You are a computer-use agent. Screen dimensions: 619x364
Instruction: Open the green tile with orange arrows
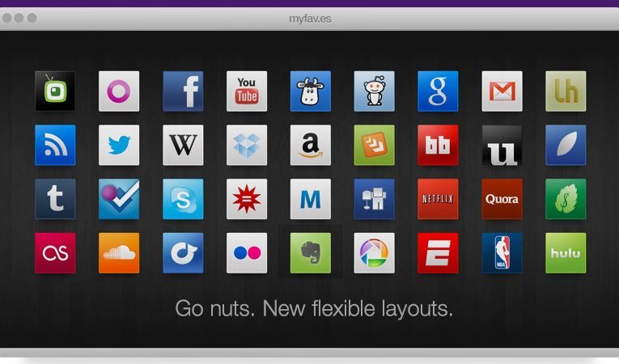point(375,146)
